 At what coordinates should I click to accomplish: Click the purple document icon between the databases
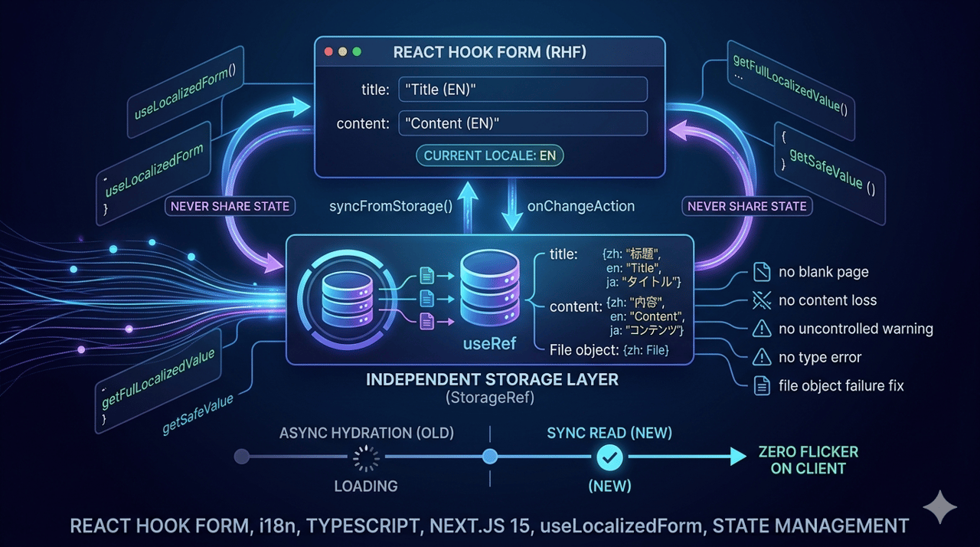[x=426, y=322]
